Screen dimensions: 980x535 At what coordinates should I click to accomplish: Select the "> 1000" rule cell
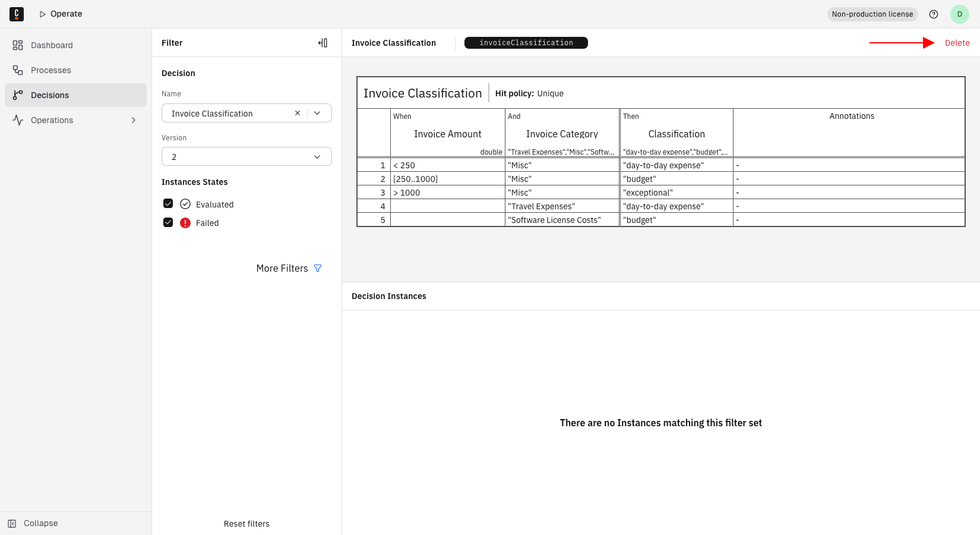click(x=448, y=193)
